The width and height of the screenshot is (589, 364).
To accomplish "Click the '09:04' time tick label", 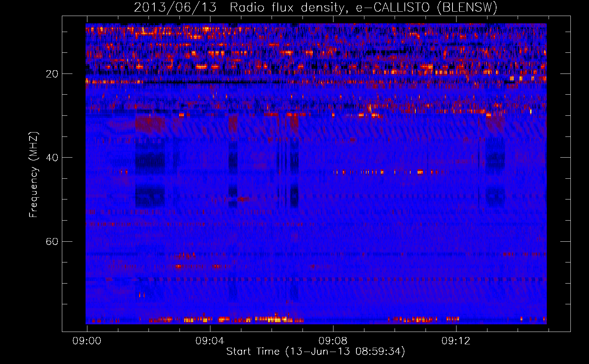I will pyautogui.click(x=210, y=341).
